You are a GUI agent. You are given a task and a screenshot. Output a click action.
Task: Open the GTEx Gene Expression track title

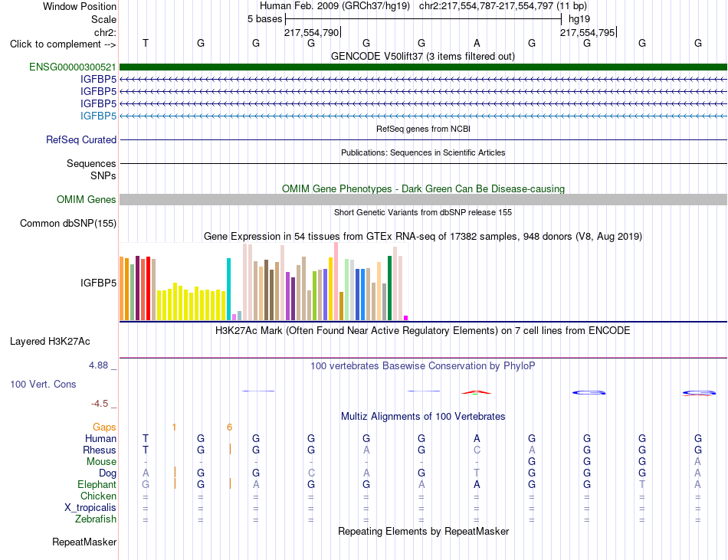(422, 237)
